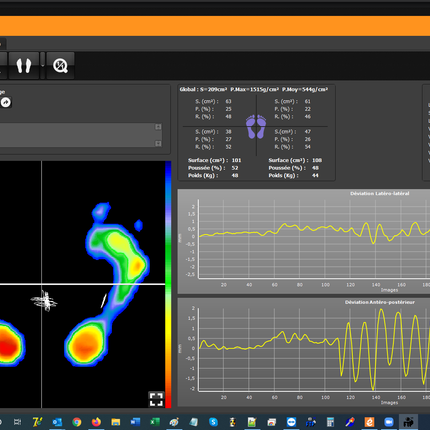The image size is (430, 430).
Task: Click inside the gray notes text box
Action: [77, 135]
